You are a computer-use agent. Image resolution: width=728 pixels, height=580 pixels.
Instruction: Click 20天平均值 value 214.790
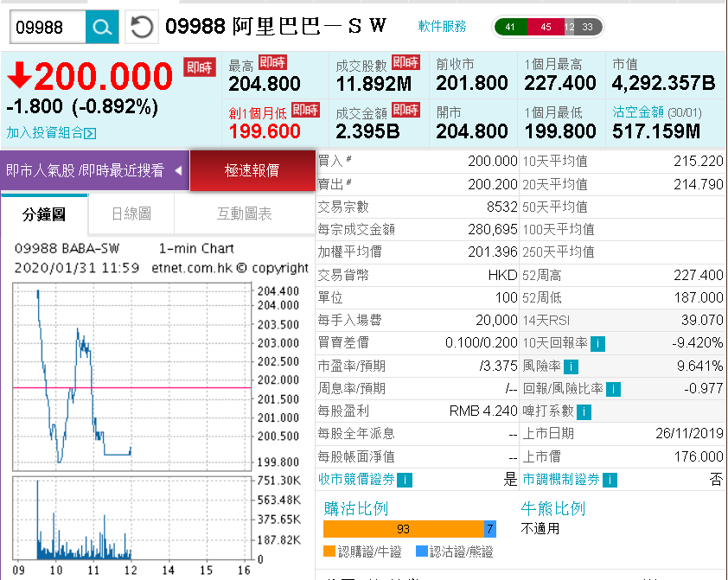click(699, 185)
